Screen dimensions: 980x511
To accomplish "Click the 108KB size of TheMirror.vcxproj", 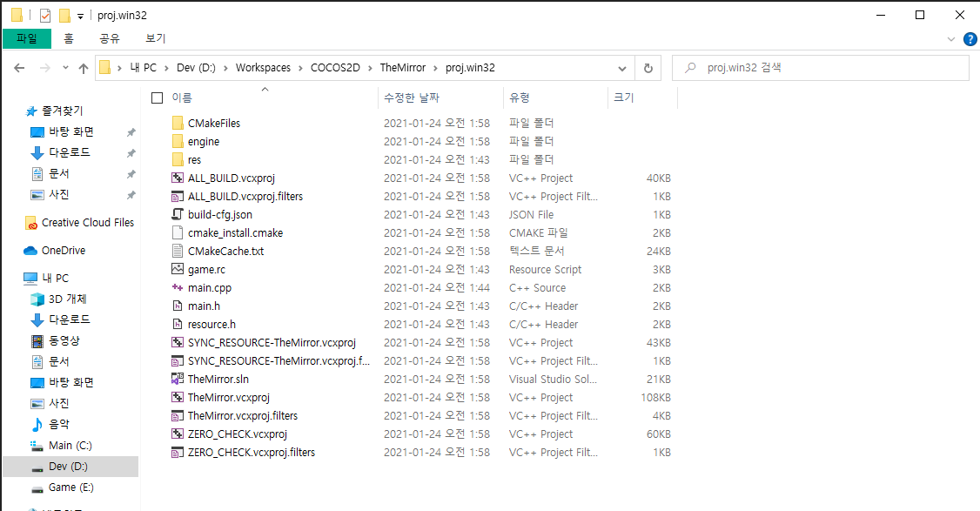I will pyautogui.click(x=655, y=398).
